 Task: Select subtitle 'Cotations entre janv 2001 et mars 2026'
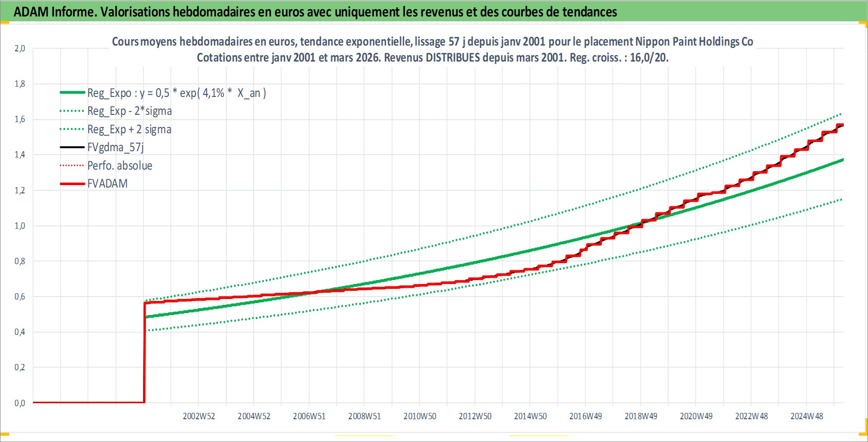(289, 58)
